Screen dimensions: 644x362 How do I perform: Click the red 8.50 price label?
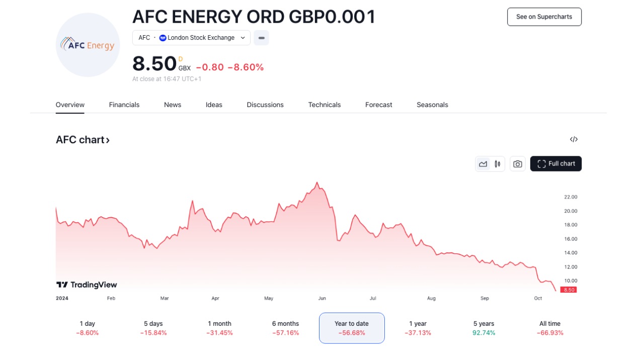point(570,290)
